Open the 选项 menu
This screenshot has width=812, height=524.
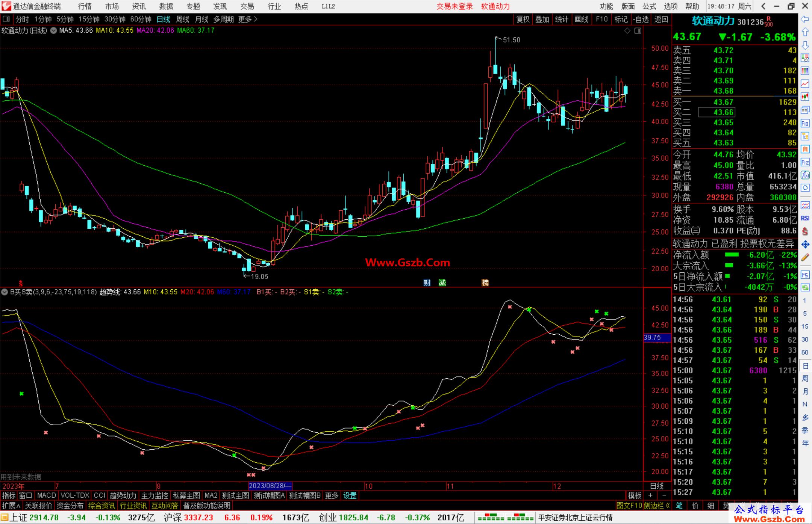(671, 6)
